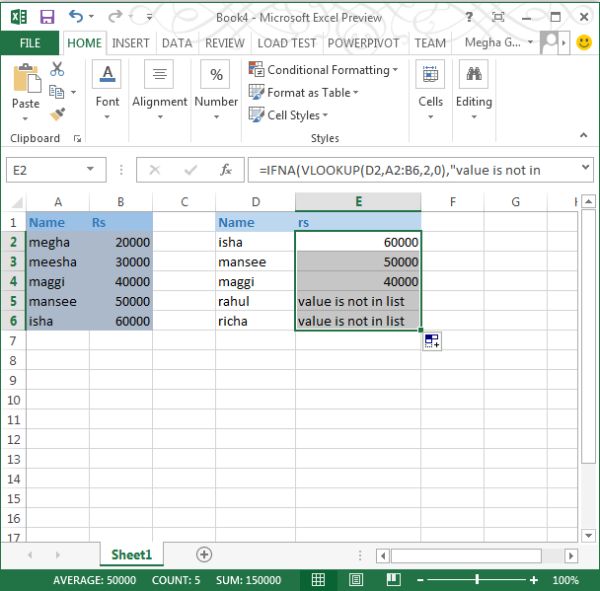Expand Conditional Formatting dropdown
Screen dimensions: 600x591
click(395, 70)
